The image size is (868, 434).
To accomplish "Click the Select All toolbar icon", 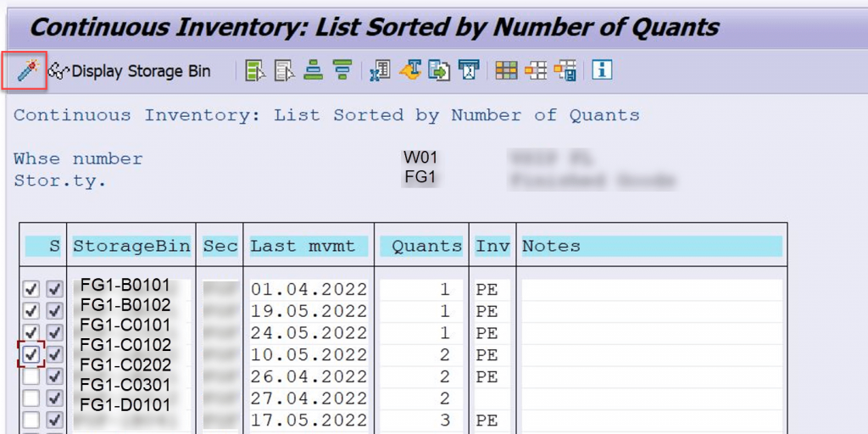I will coord(256,71).
